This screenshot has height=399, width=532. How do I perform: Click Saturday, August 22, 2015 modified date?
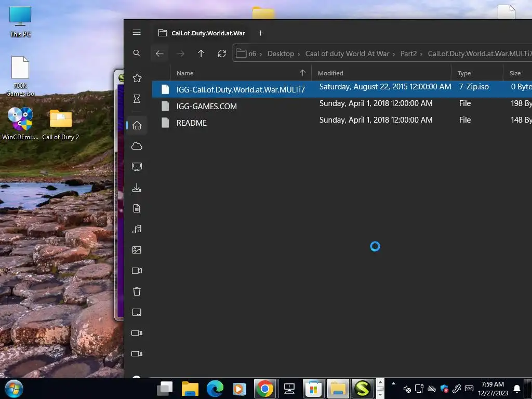(x=385, y=87)
